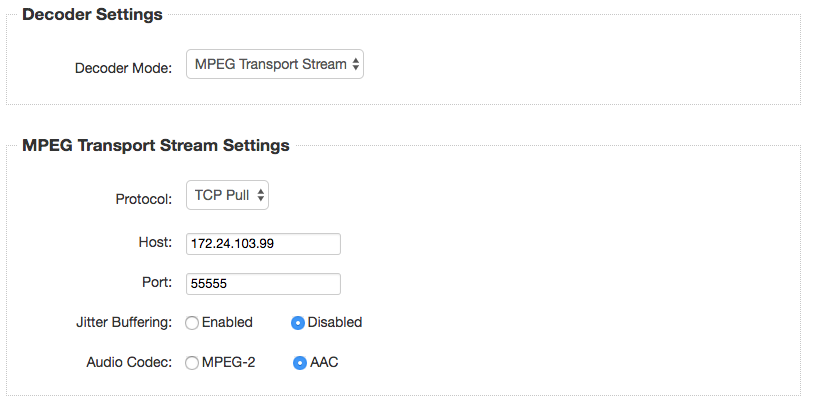The height and width of the screenshot is (410, 817).
Task: Focus the Port number input field
Action: coord(263,284)
